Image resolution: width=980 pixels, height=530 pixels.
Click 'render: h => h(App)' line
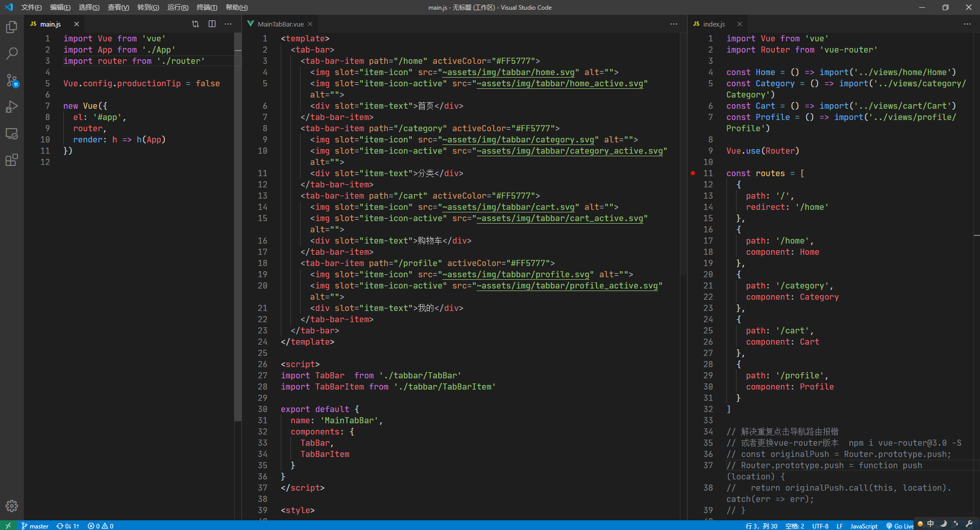(x=119, y=139)
